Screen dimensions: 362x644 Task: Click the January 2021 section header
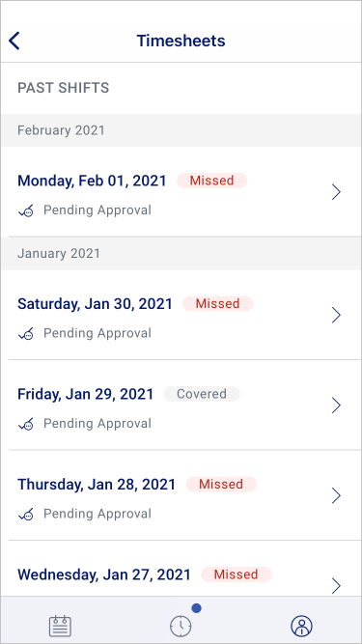[181, 253]
